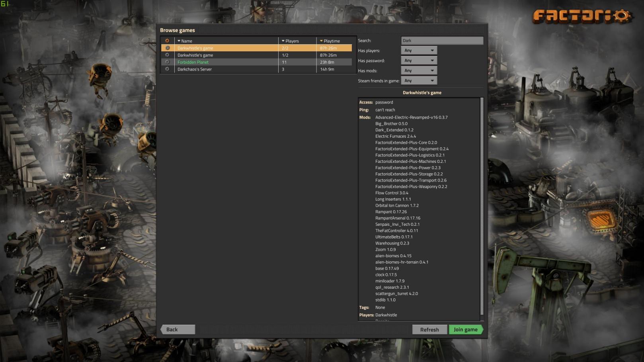Click the Warehousing 0.2.3 mod entry

(x=392, y=243)
